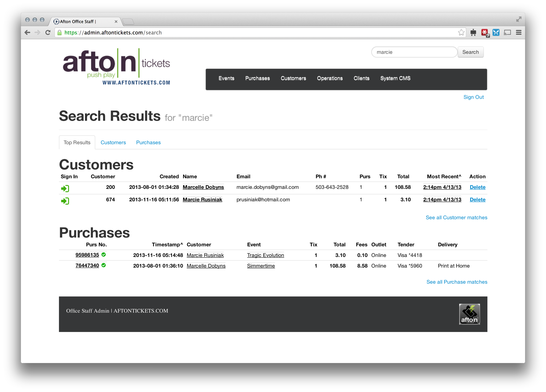Viewport: 546px width, 392px height.
Task: Open purchase number 95986135
Action: coord(87,255)
